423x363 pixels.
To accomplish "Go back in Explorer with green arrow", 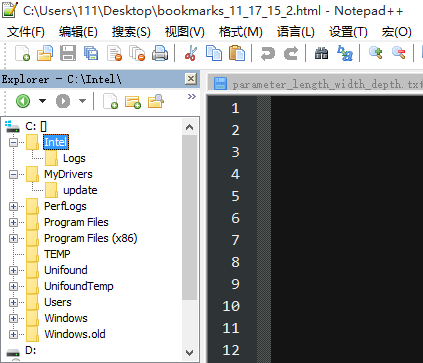I will coord(23,101).
